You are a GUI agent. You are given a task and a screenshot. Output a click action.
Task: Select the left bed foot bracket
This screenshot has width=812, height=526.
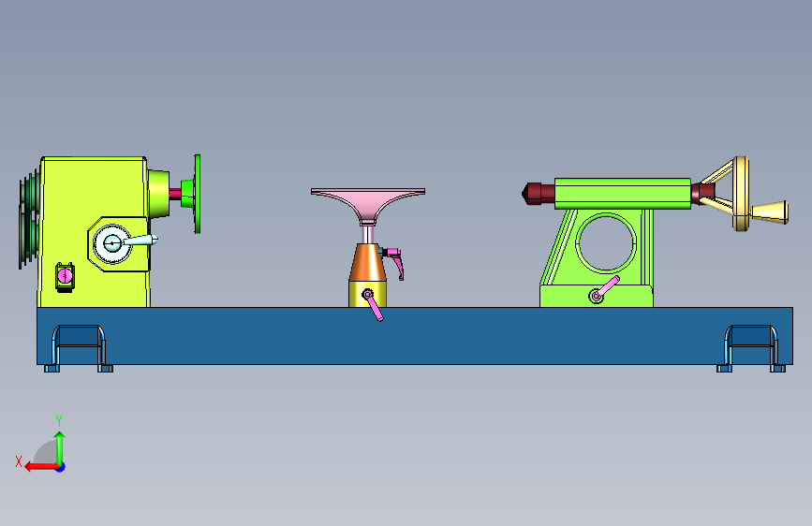[x=79, y=348]
